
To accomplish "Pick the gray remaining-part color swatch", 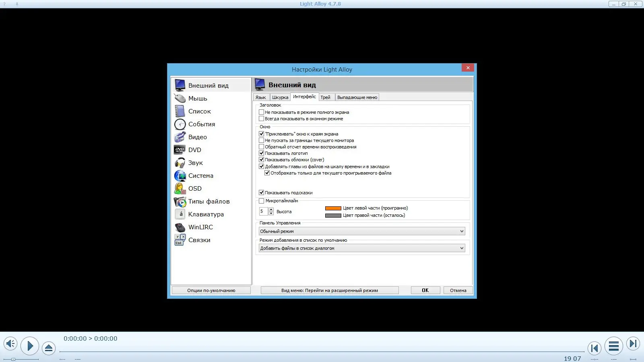I will (x=333, y=216).
